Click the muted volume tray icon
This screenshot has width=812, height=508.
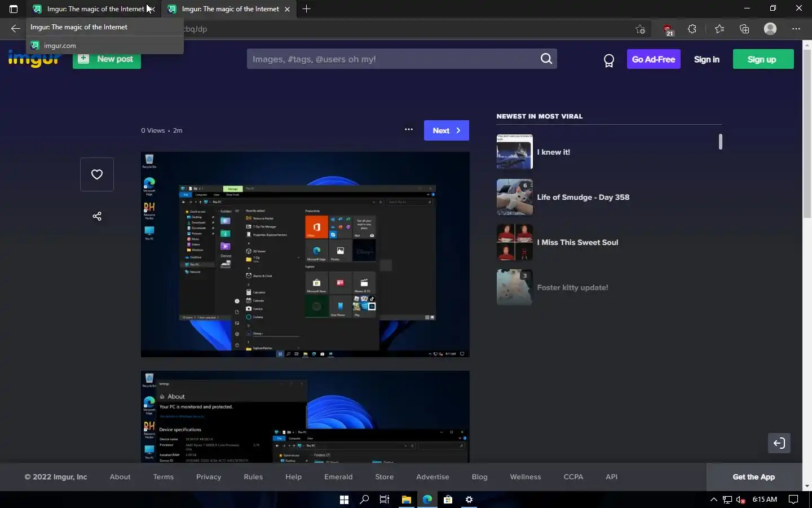[742, 500]
